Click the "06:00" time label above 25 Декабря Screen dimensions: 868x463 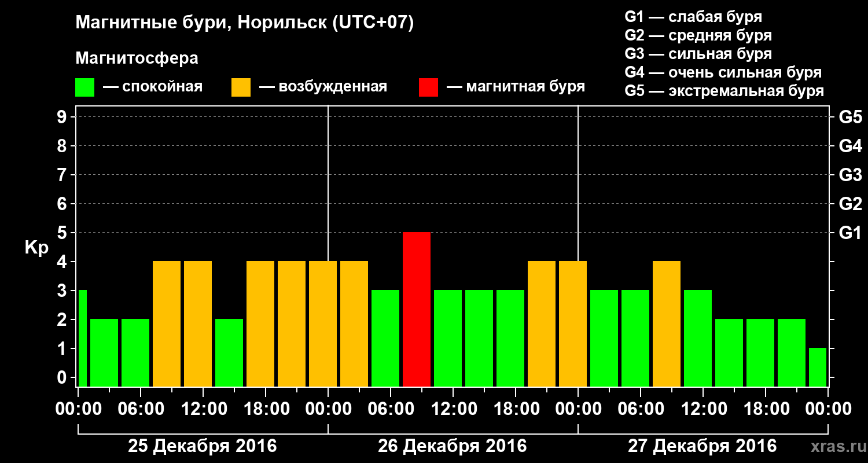tap(140, 409)
